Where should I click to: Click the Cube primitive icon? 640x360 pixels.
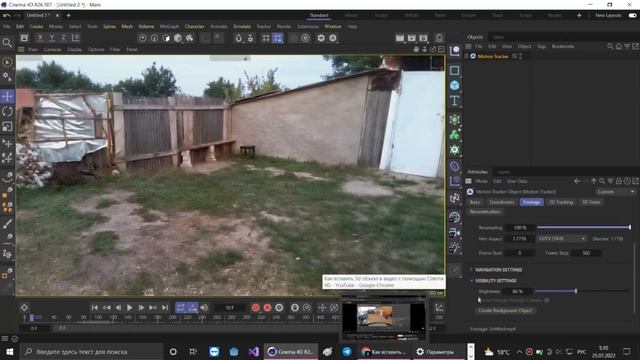[454, 85]
